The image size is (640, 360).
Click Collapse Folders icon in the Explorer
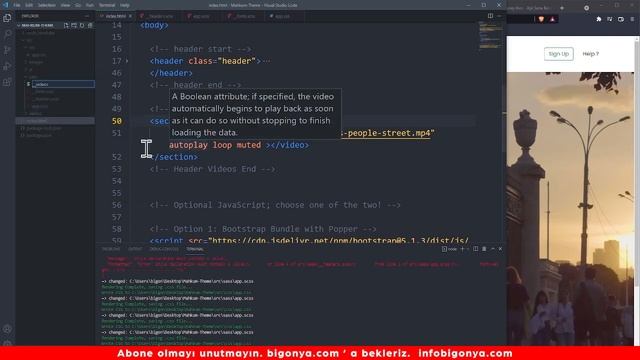tap(90, 25)
